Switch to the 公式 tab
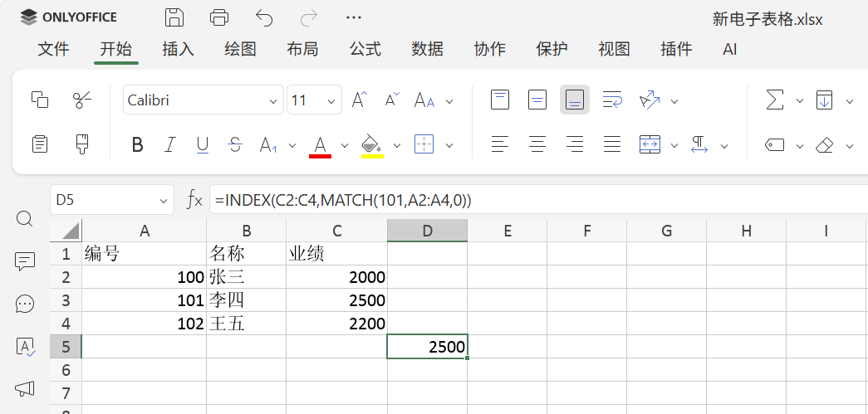Viewport: 868px width, 414px height. pos(365,49)
